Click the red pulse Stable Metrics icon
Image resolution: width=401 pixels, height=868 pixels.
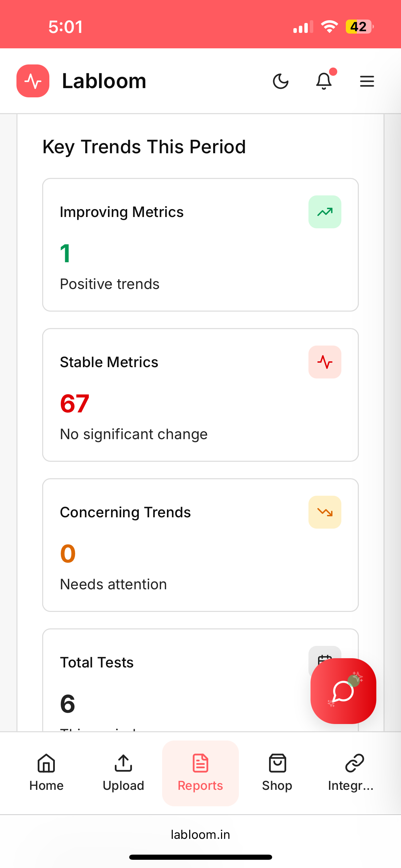click(x=325, y=362)
